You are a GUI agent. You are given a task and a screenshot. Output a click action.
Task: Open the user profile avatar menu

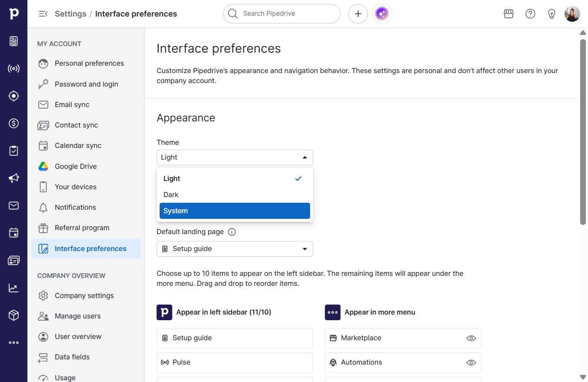tap(572, 14)
